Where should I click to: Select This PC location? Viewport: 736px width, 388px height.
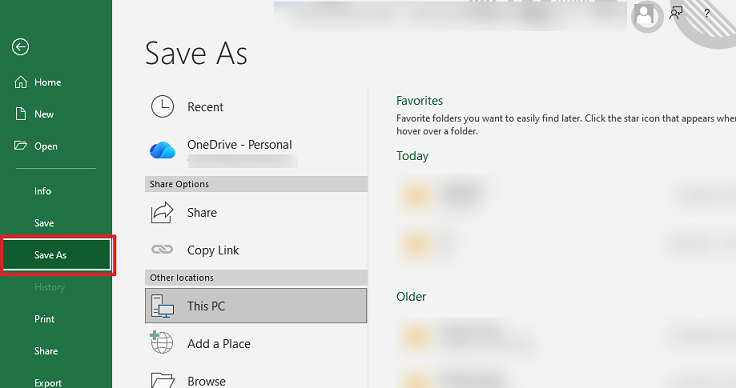(256, 306)
